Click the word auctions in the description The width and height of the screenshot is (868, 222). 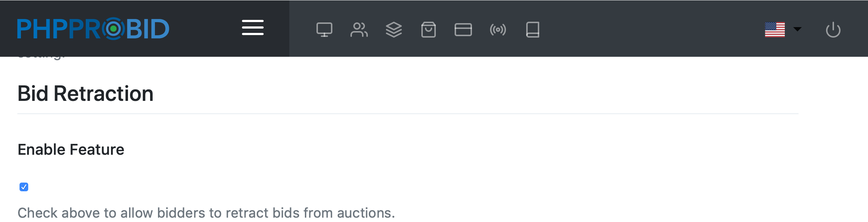(x=366, y=213)
